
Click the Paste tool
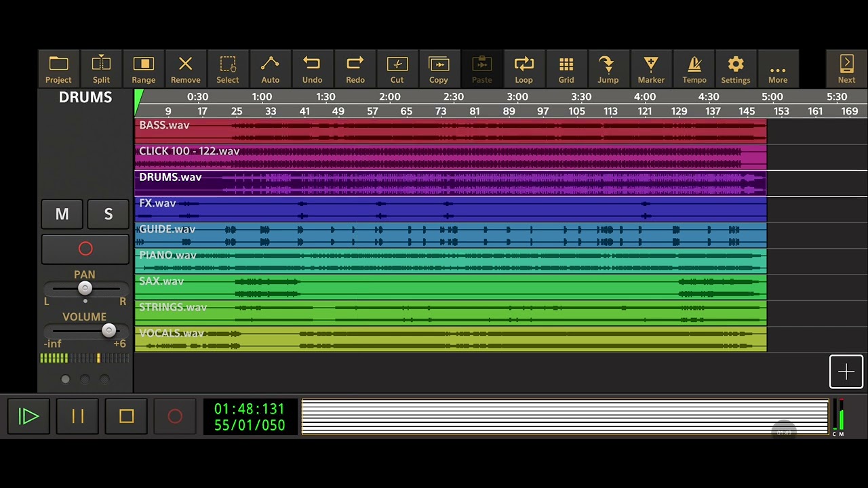tap(481, 69)
